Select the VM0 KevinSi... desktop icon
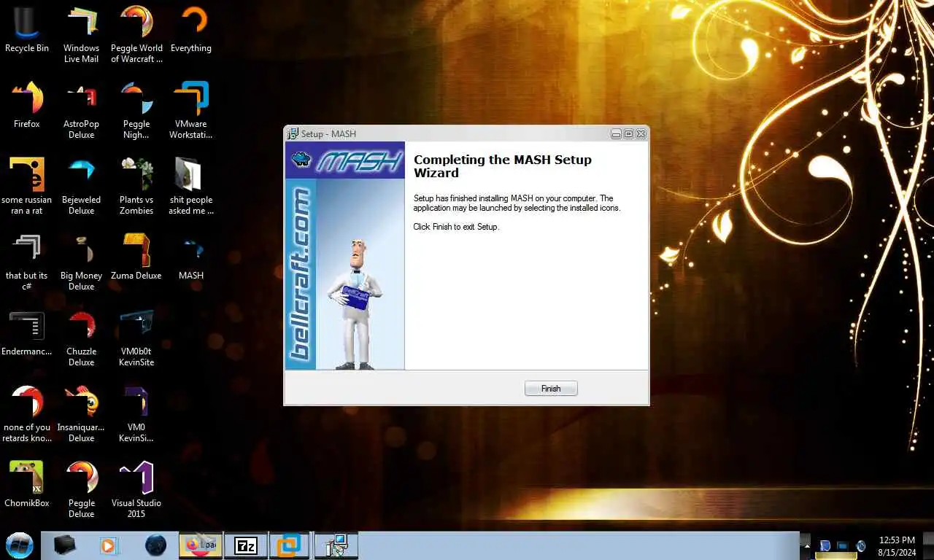The width and height of the screenshot is (934, 560). pyautogui.click(x=136, y=414)
